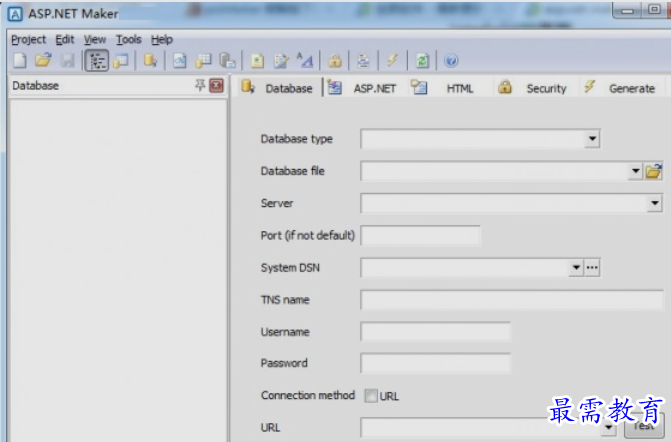This screenshot has width=671, height=442.
Task: Pin the Database side panel
Action: tap(200, 85)
